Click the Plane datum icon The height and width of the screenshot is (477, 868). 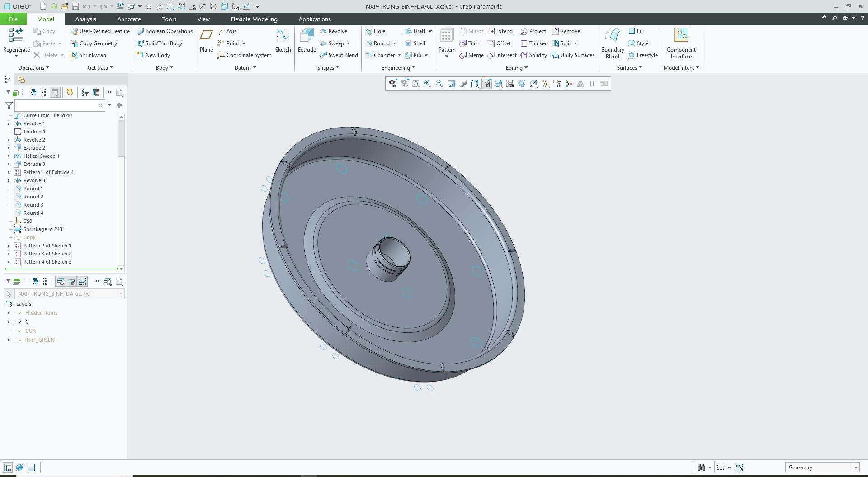point(206,36)
